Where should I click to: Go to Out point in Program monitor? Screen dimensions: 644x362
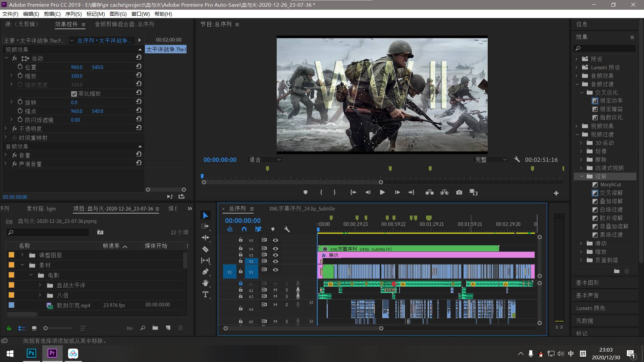tap(411, 192)
